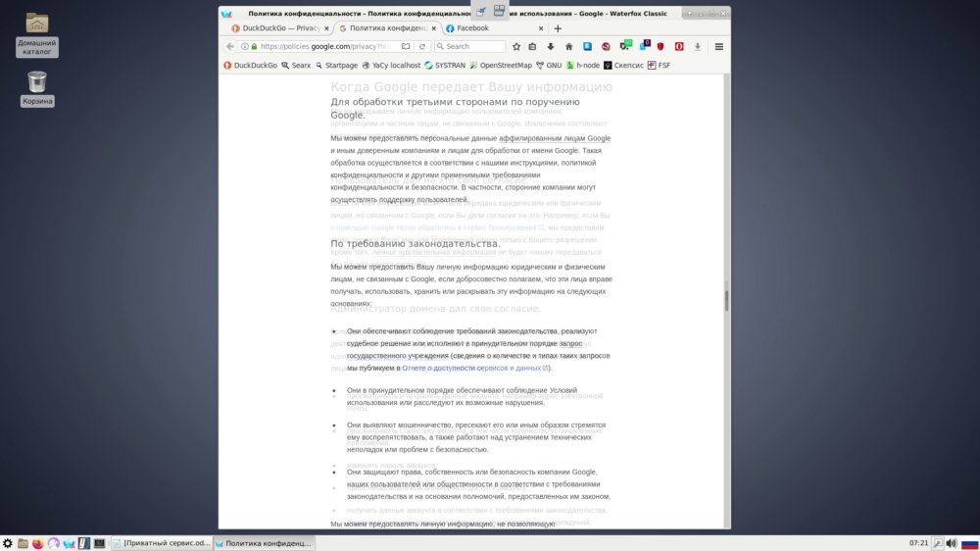Click the grey download arrow extension icon
The width and height of the screenshot is (980, 551).
(698, 46)
